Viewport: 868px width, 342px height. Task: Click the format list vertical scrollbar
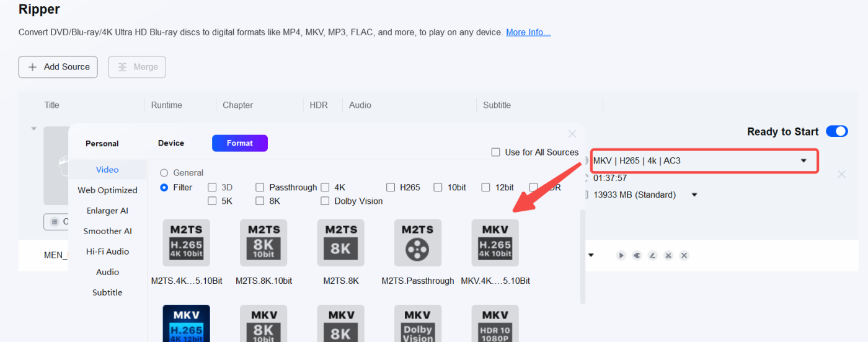(582, 256)
